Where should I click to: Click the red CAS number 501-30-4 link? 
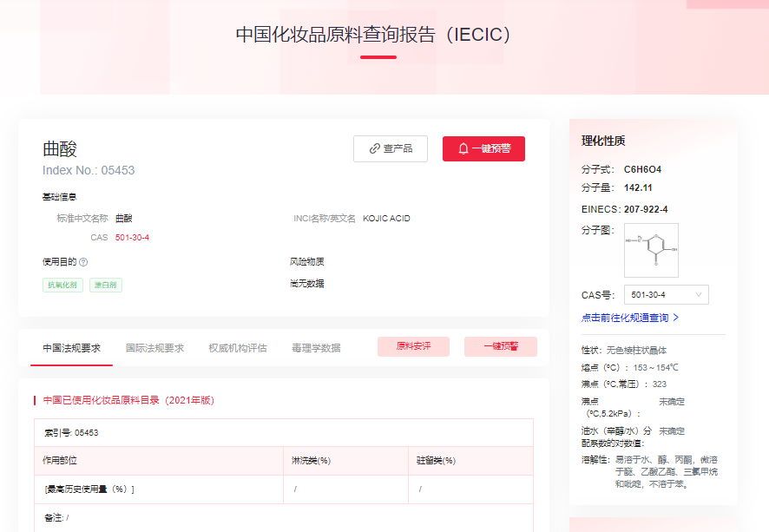tap(132, 237)
